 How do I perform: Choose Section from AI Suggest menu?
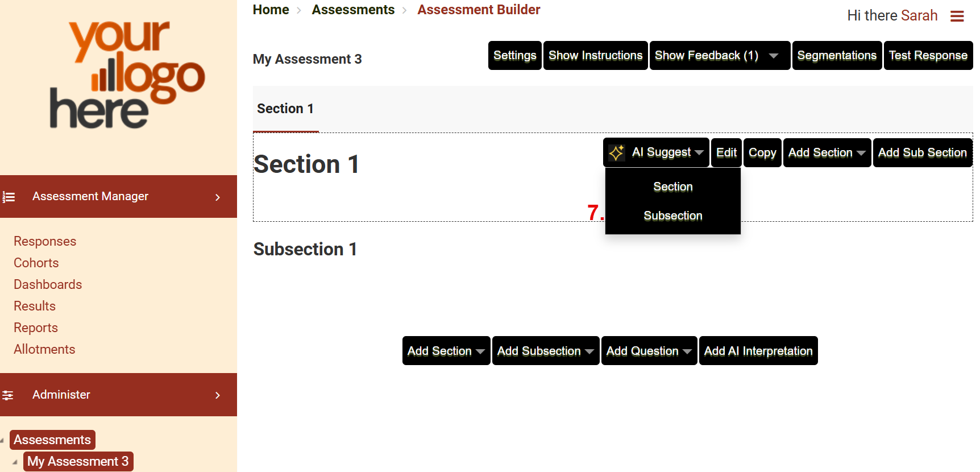[x=672, y=187]
